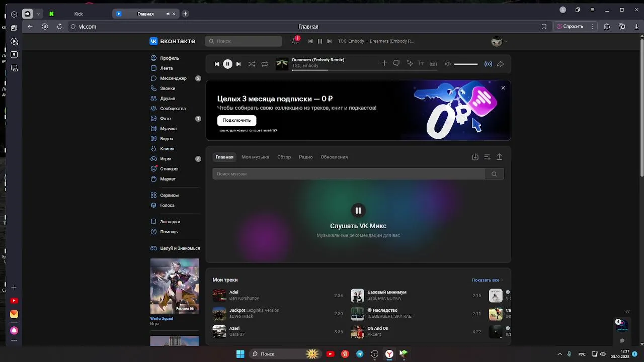Pause the VK Микс
644x362 pixels.
(x=358, y=210)
